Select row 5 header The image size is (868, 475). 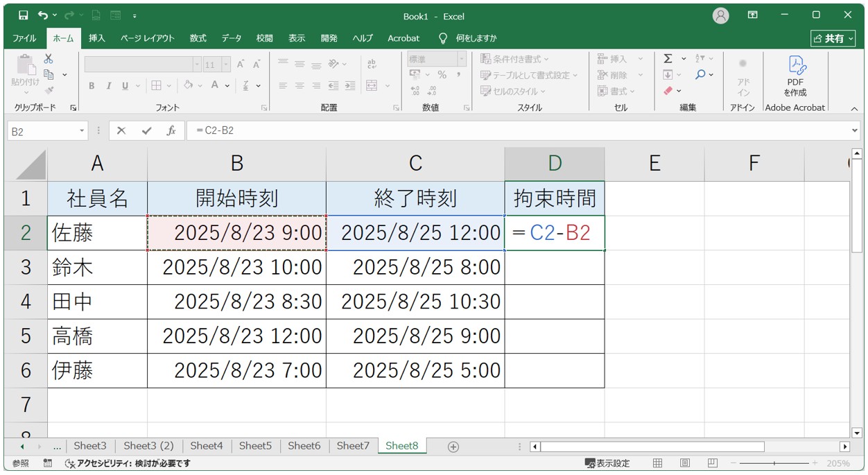[x=26, y=336]
